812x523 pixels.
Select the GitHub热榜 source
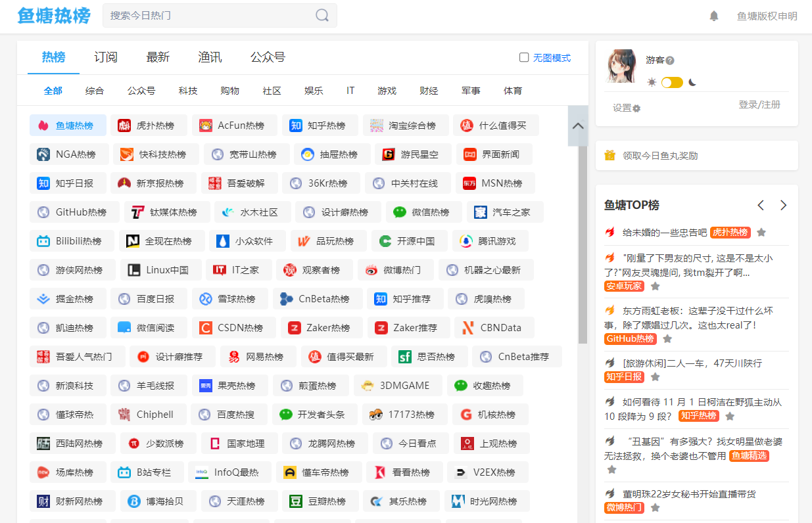coord(74,212)
